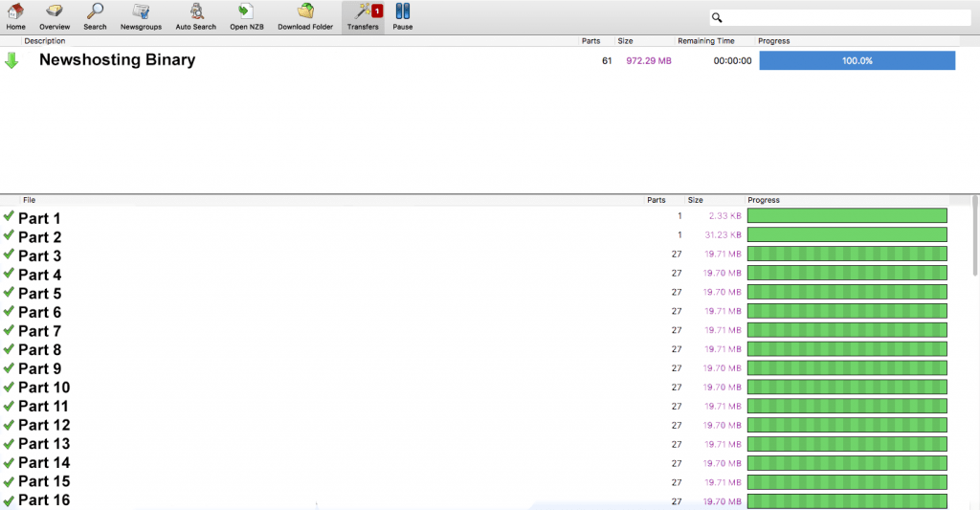Select the Part 12 file name

coord(44,425)
